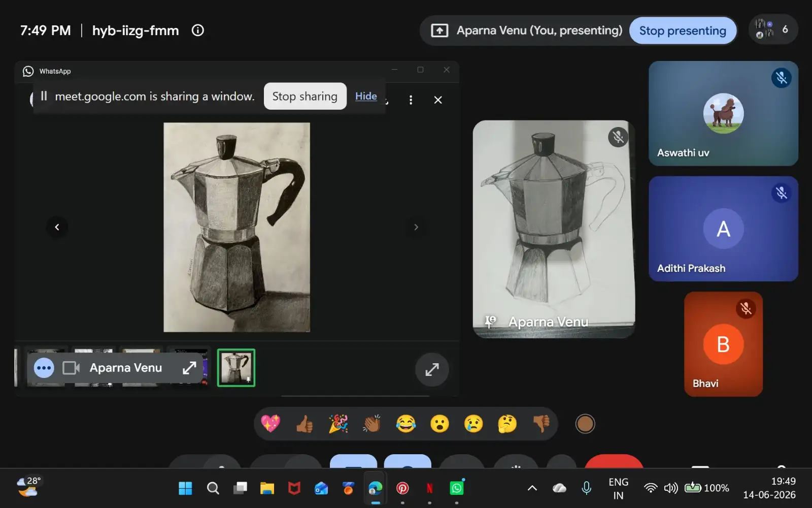This screenshot has height=508, width=812.
Task: Open more options on Aparna Venu preview
Action: (44, 368)
